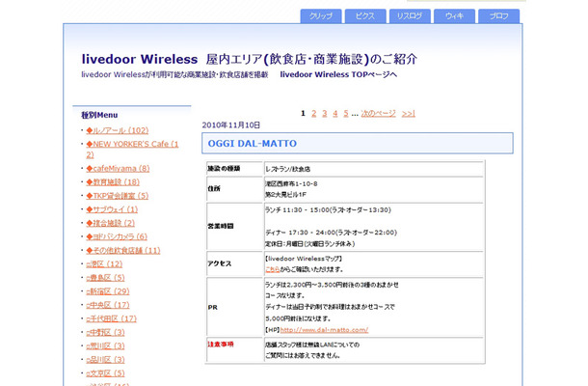Click the 種別Menu sidebar heading

(x=99, y=115)
